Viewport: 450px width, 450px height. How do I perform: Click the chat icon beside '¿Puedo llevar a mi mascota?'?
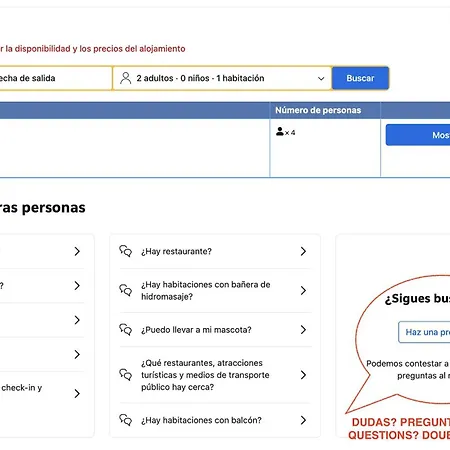(126, 330)
